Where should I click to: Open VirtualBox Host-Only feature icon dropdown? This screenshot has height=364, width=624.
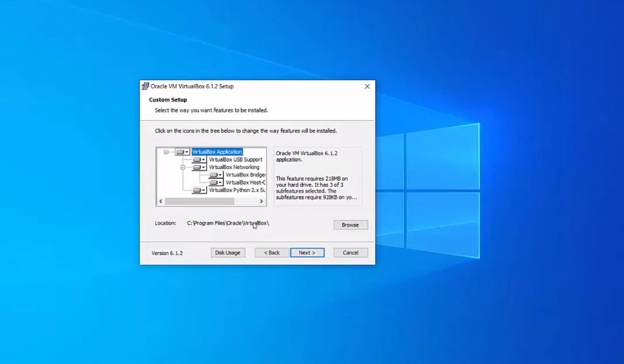coord(216,182)
